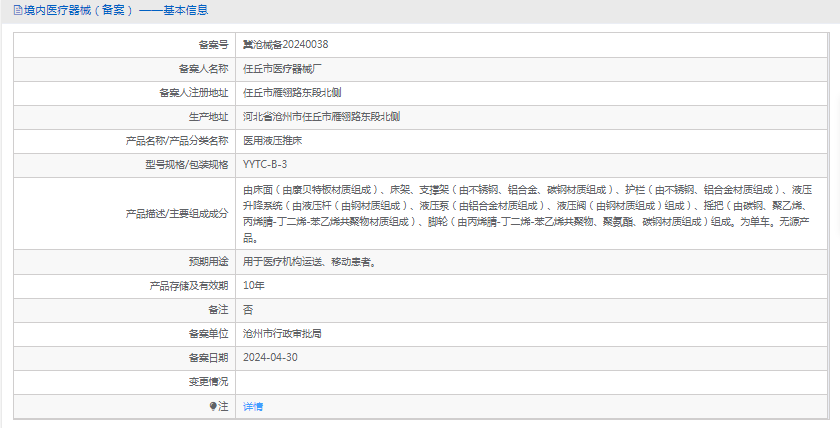Select the value 任丘市医疗器械厂
840x428 pixels.
pos(282,69)
